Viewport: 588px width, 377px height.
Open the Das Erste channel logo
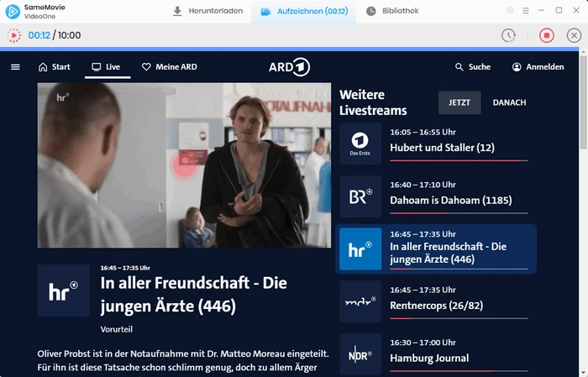click(x=360, y=144)
